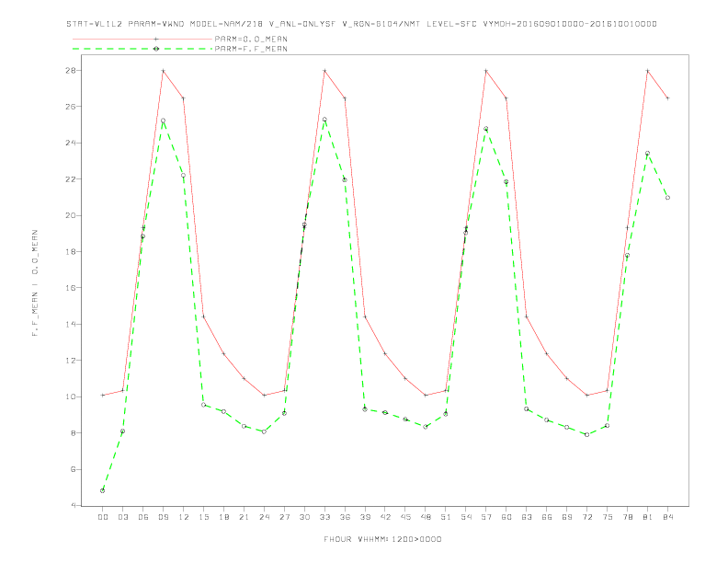The width and height of the screenshot is (728, 563).
Task: Click the y-axis title F.F_MEAN | O.O_MEAN
Action: click(35, 283)
